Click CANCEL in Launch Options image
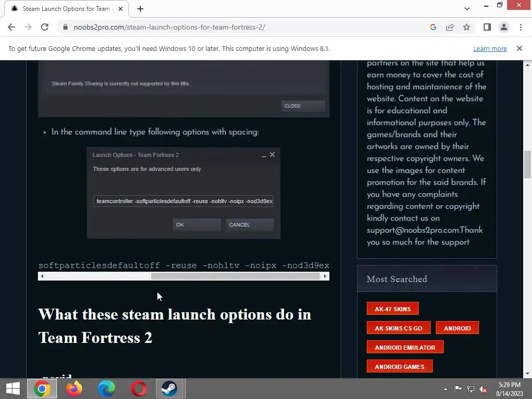532x399 pixels. click(250, 224)
